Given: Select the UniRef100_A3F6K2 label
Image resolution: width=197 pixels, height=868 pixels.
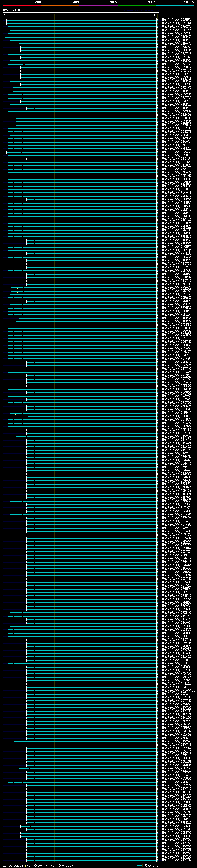Looking at the screenshot, I should [x=176, y=501].
